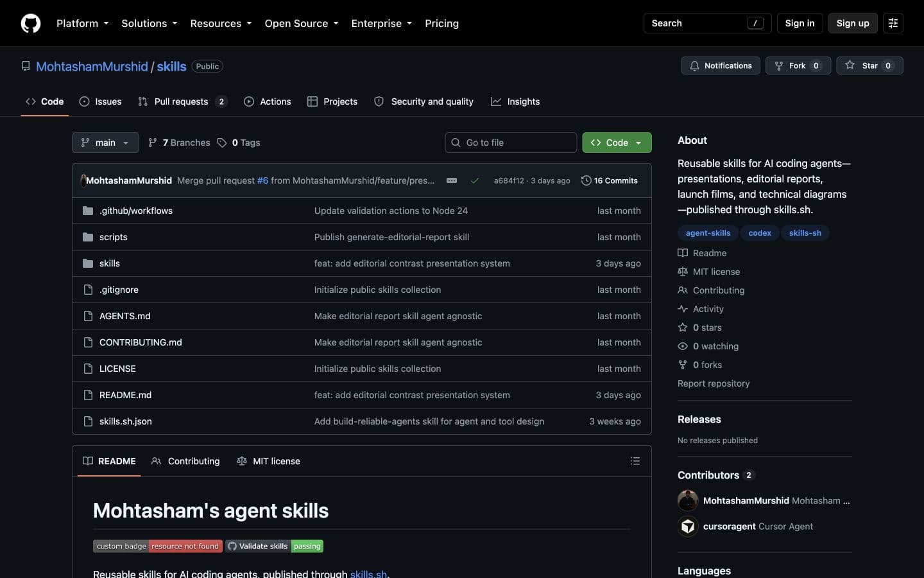This screenshot has width=924, height=578.
Task: Click the LICENSE file icon
Action: (88, 369)
